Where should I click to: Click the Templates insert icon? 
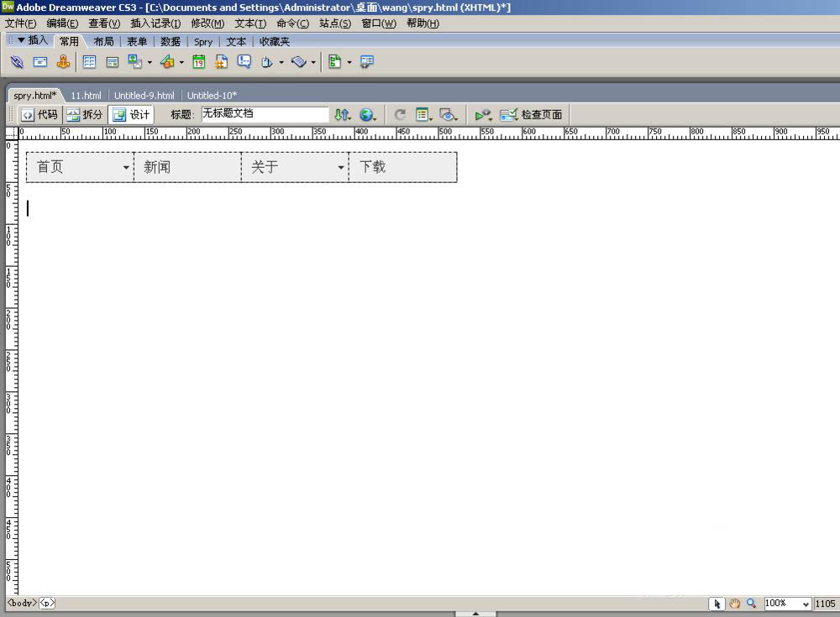tap(335, 62)
